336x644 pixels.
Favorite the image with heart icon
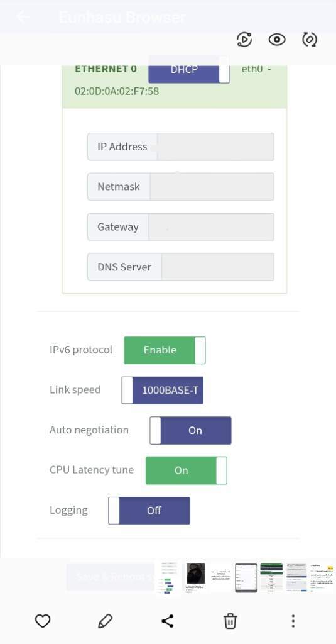(43, 621)
